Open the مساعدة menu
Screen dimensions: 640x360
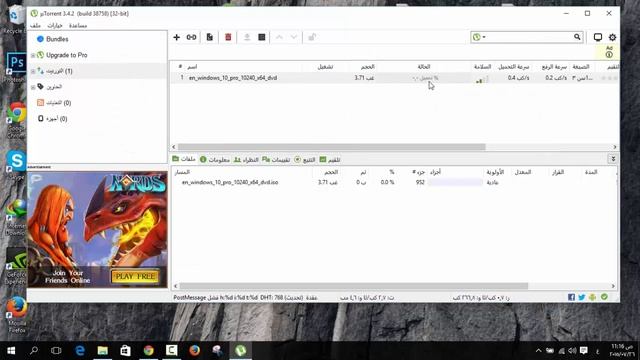tap(78, 25)
